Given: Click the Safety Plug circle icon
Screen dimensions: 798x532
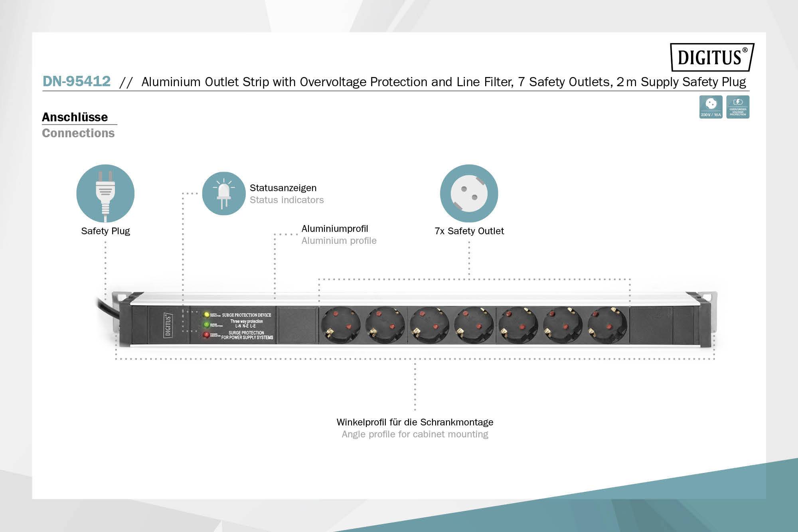Looking at the screenshot, I should (x=105, y=194).
